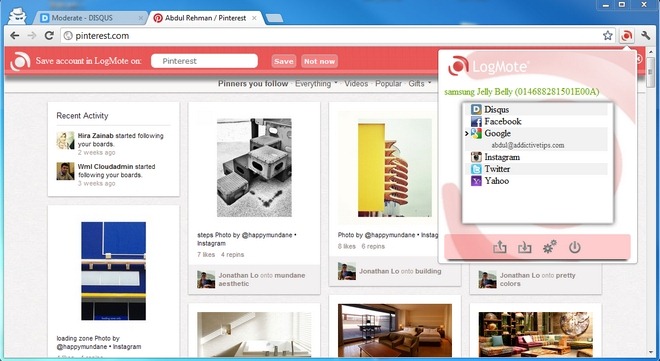
Task: Reload the Pinterest page
Action: (x=49, y=36)
